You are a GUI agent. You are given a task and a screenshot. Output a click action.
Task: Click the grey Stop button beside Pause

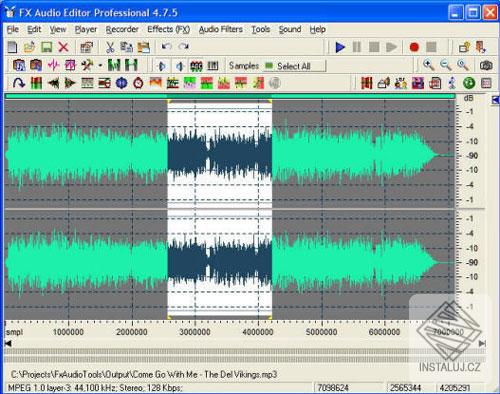click(374, 47)
